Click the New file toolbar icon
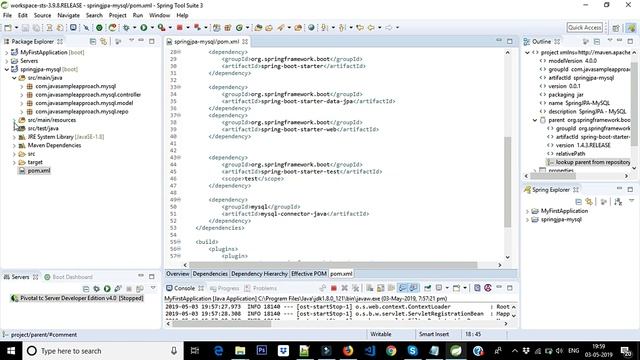This screenshot has height=360, width=640. pyautogui.click(x=8, y=28)
